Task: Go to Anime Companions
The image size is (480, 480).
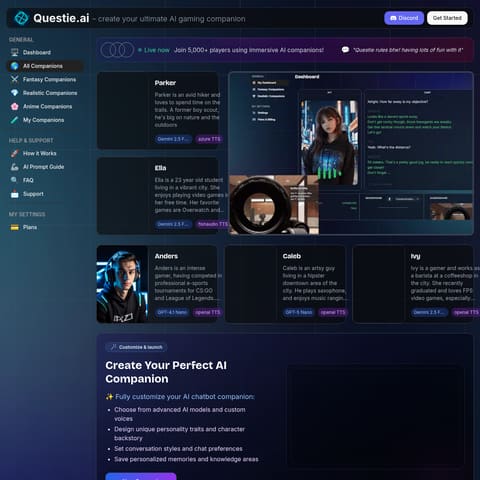Action: (x=45, y=106)
